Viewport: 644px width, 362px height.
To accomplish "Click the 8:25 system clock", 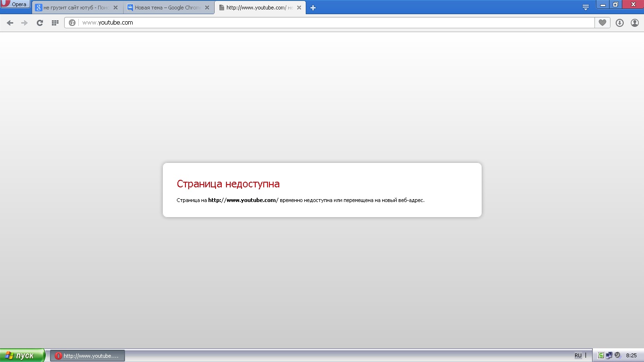I will tap(631, 356).
